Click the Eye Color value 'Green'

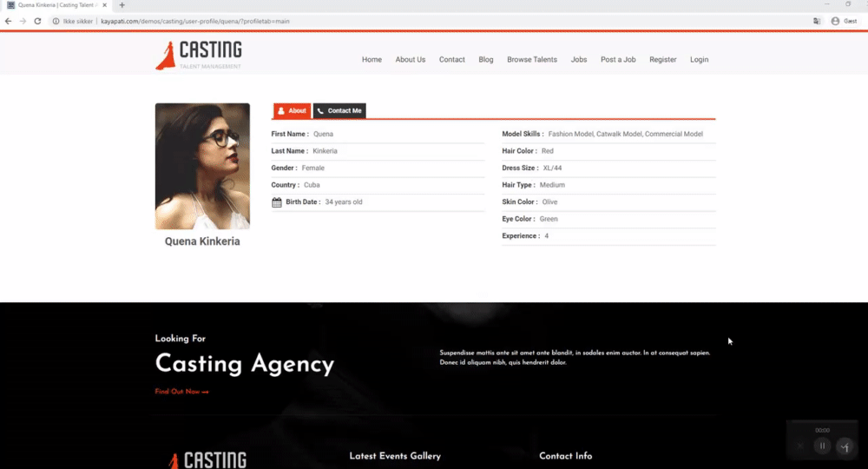(x=549, y=219)
